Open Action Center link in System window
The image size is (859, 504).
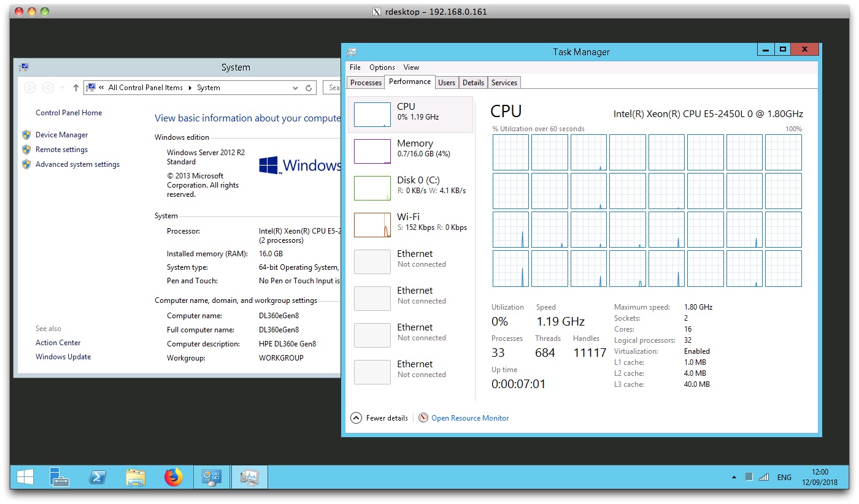coord(58,343)
